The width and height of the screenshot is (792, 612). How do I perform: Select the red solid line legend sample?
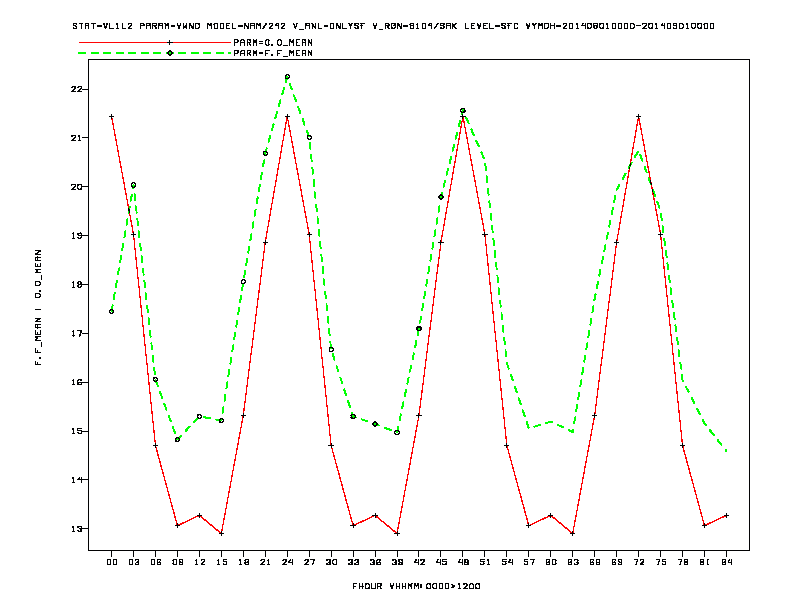pyautogui.click(x=155, y=42)
